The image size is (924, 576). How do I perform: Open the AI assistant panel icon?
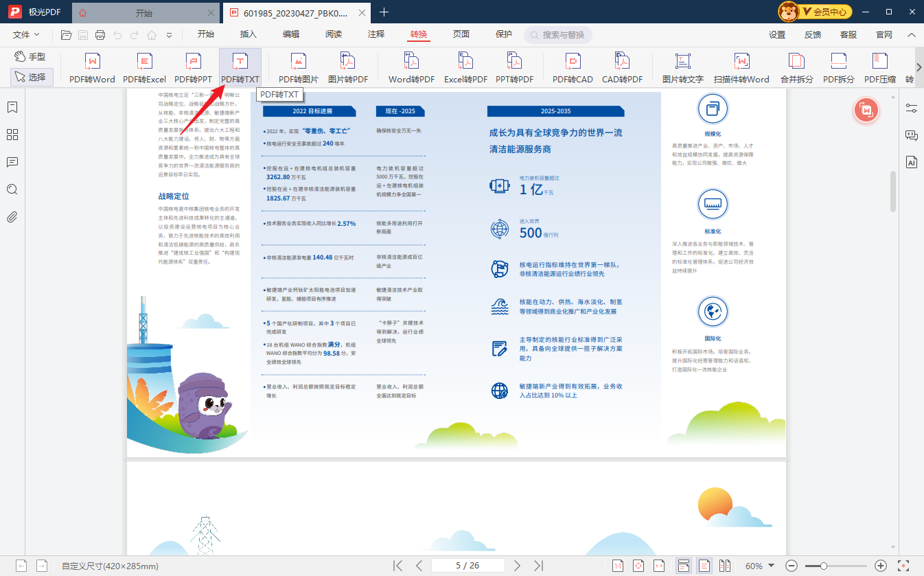point(912,162)
